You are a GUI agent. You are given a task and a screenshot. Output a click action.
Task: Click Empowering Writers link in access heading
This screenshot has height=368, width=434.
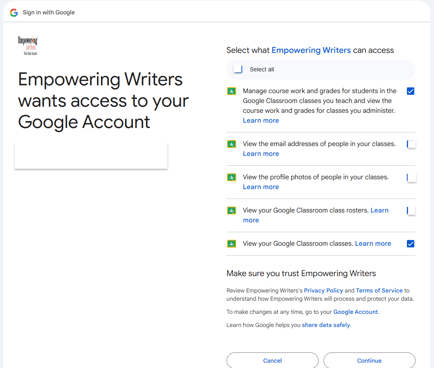(311, 50)
